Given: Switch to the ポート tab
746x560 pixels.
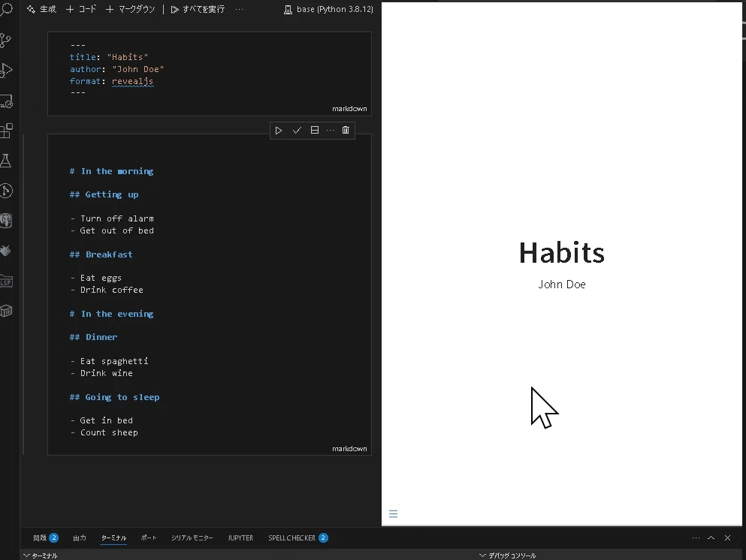Looking at the screenshot, I should 149,537.
